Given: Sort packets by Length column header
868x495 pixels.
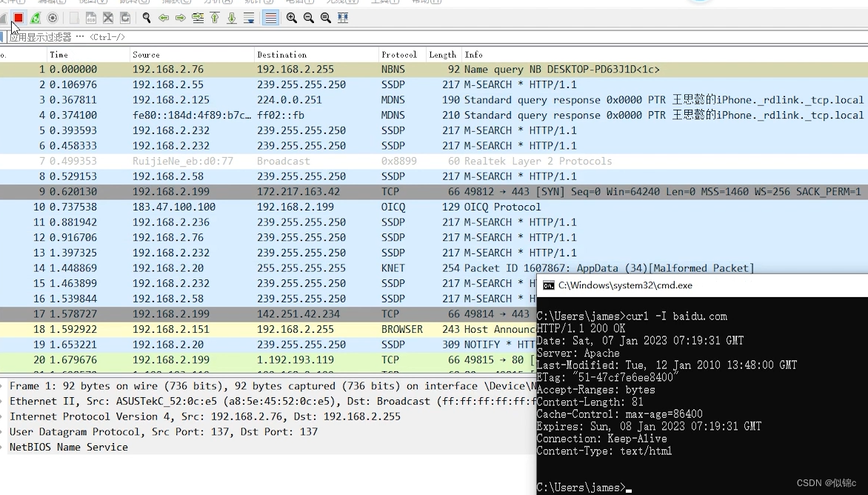Looking at the screenshot, I should pyautogui.click(x=444, y=55).
